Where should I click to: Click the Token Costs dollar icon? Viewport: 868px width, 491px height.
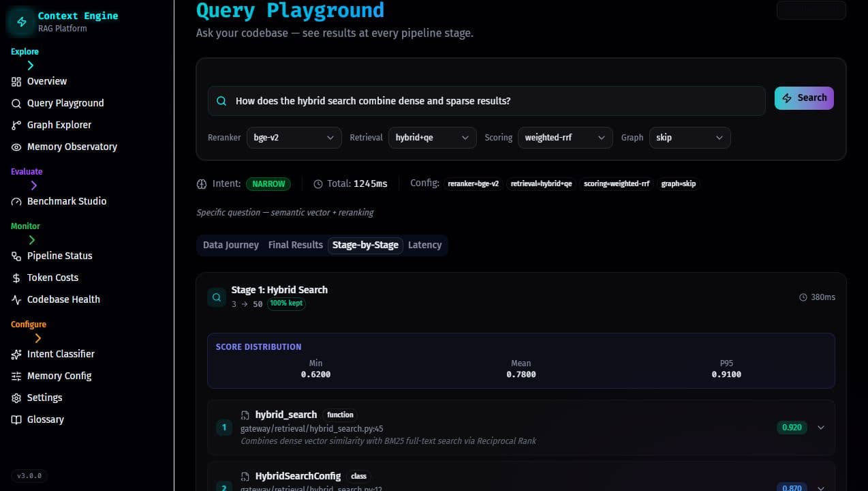[x=16, y=278]
